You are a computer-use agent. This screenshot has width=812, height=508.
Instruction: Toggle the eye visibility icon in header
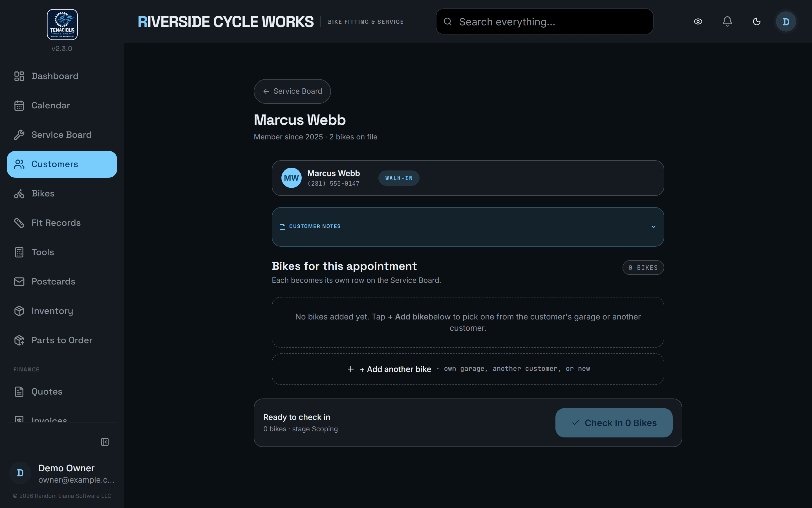coord(698,21)
